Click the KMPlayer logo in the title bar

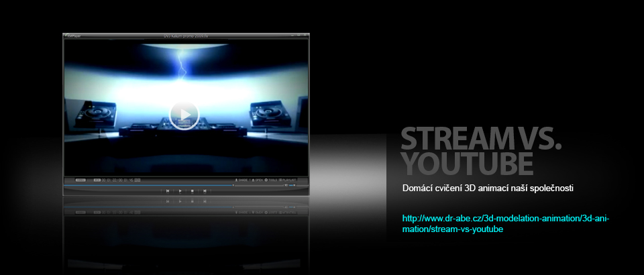72,36
